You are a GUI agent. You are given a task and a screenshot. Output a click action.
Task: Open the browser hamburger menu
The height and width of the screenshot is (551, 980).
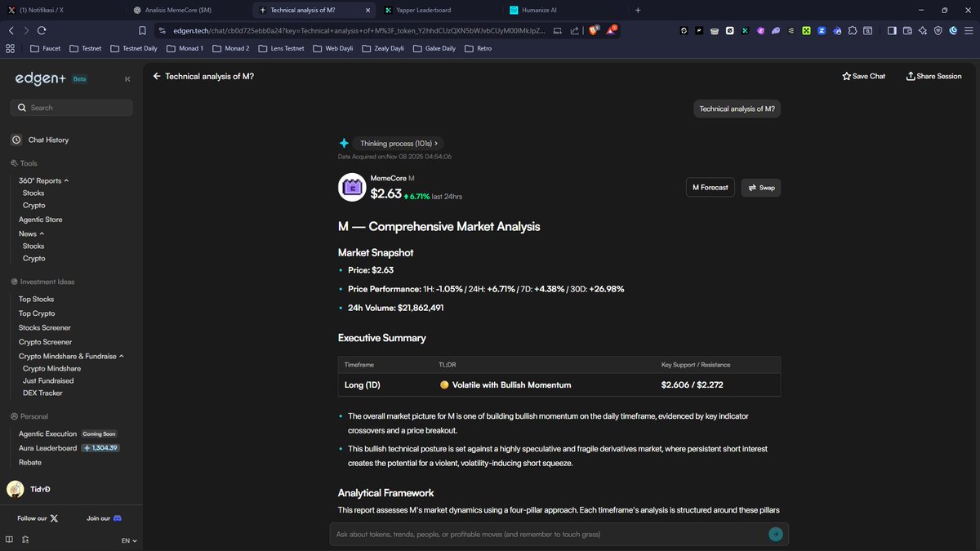(x=969, y=30)
